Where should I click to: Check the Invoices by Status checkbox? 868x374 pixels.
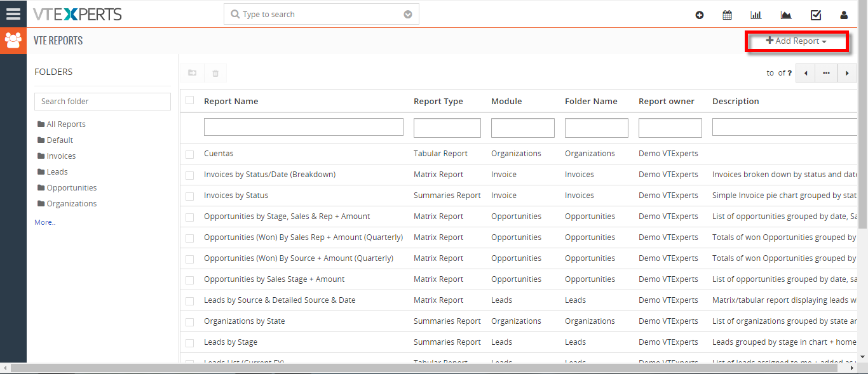[189, 196]
